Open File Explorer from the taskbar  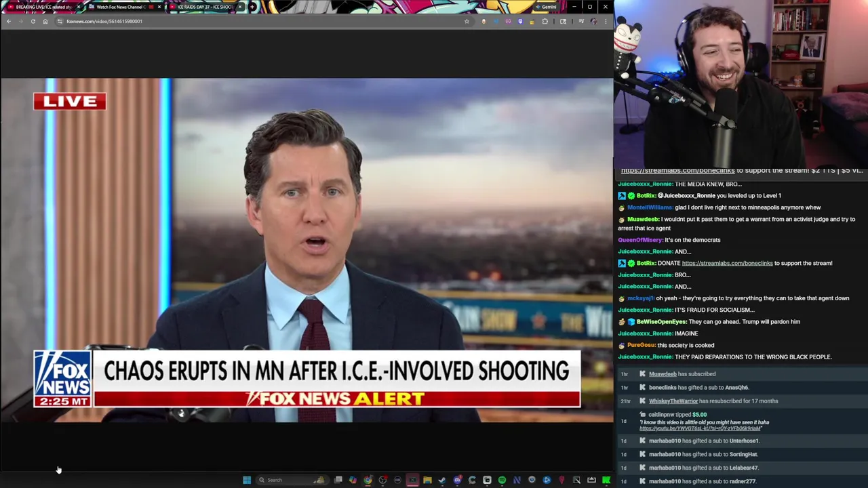(x=427, y=480)
